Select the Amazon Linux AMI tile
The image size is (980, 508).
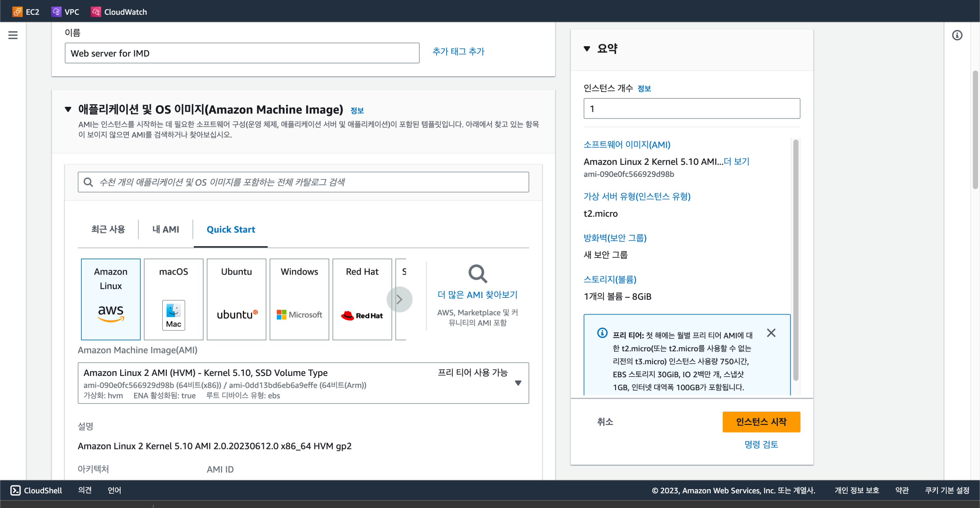click(x=111, y=299)
